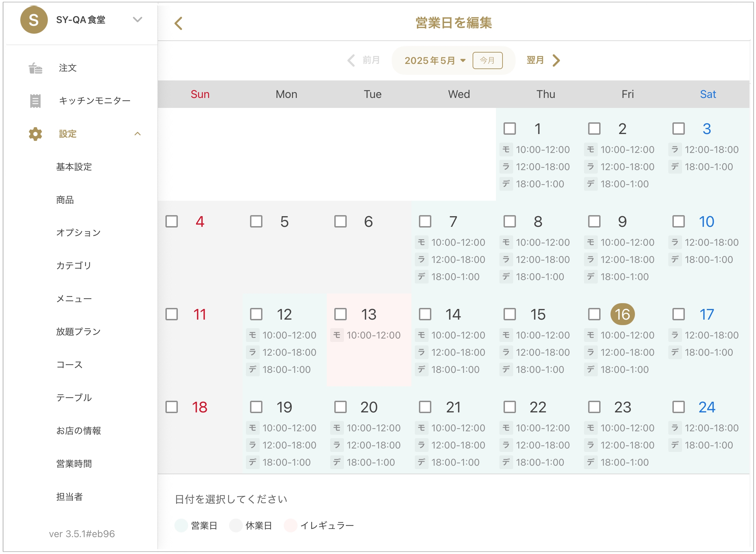The width and height of the screenshot is (756, 554).
Task: Click the previous month arrow icon
Action: 351,60
